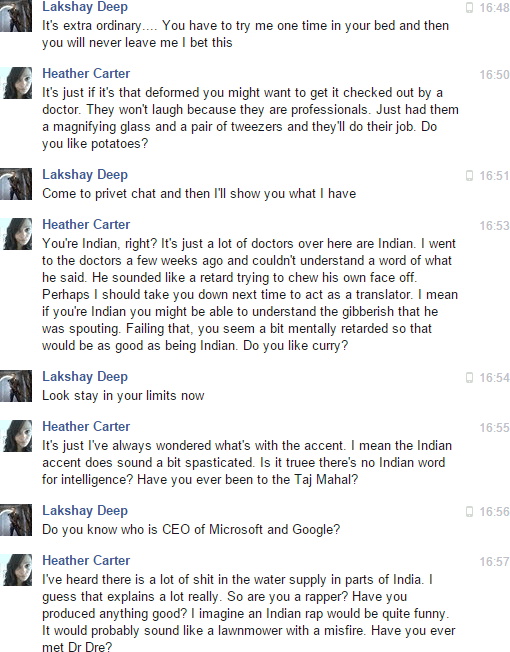
Task: Open Heather Carter's name on the 16:50 message
Action: [x=86, y=74]
